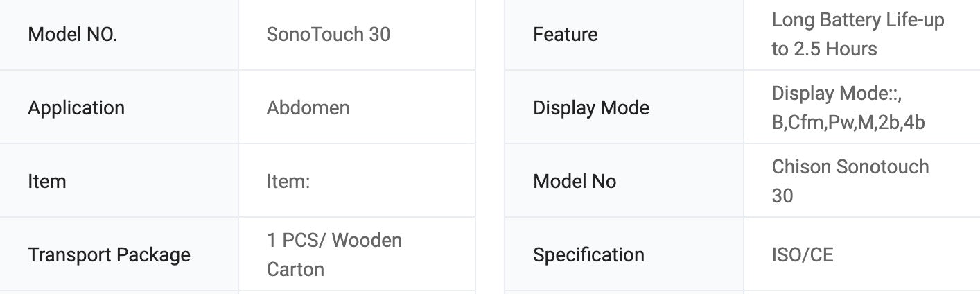The image size is (980, 294).
Task: Click the "Feature" label cell
Action: (565, 35)
